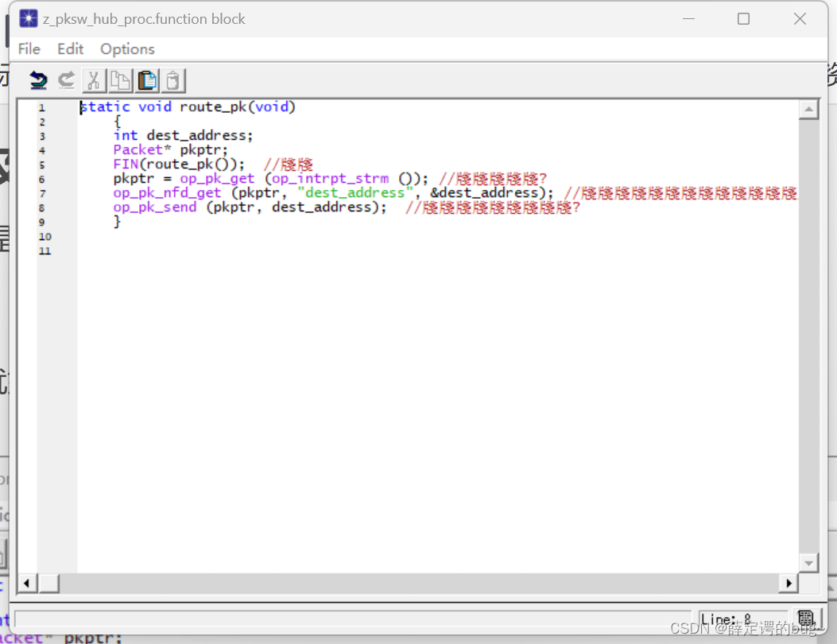This screenshot has width=837, height=644.
Task: Open the Options menu
Action: click(x=126, y=48)
